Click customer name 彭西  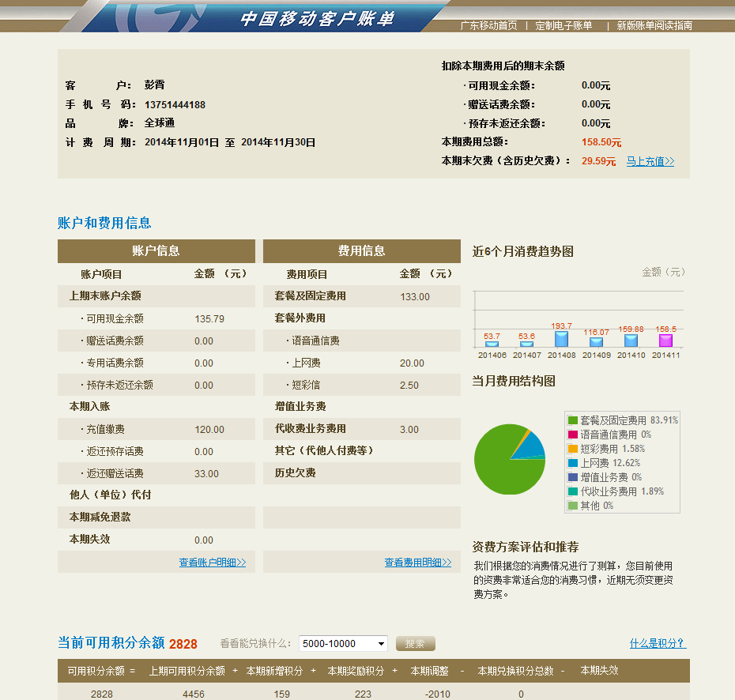[x=155, y=85]
